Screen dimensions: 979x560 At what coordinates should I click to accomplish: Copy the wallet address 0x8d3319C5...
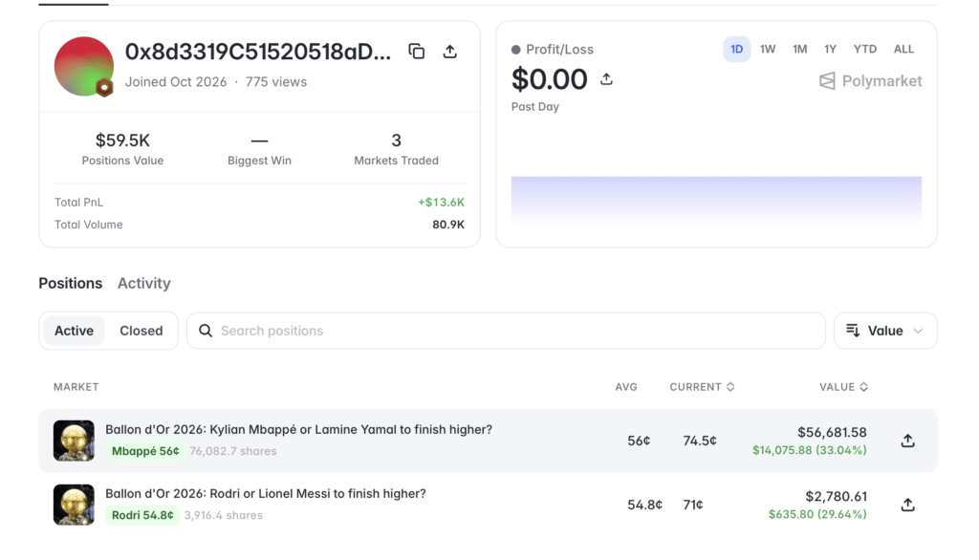point(417,52)
